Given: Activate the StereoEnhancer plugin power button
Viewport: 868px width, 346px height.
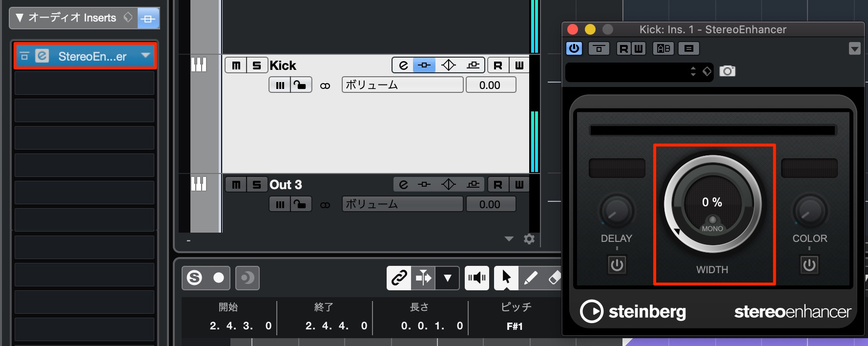Looking at the screenshot, I should 574,48.
